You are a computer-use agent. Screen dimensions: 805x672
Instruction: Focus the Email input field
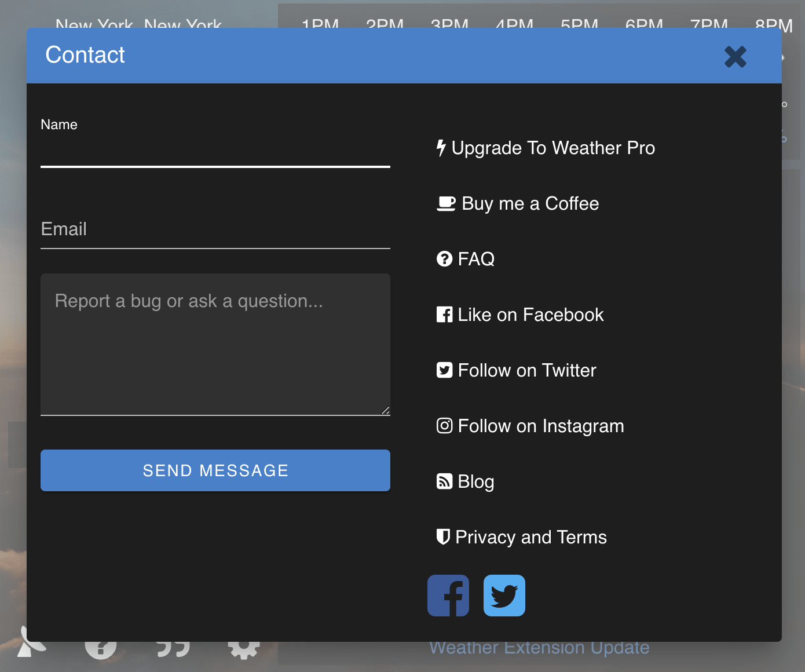215,232
